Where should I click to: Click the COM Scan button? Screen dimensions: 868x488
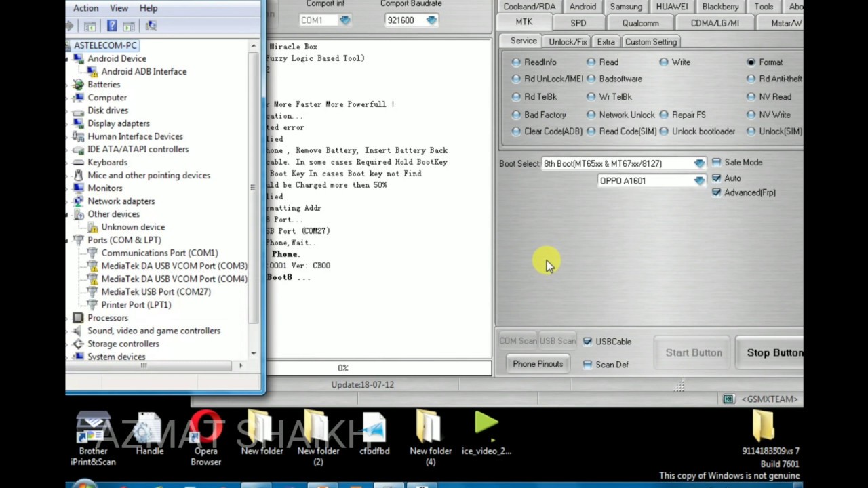[x=517, y=341]
